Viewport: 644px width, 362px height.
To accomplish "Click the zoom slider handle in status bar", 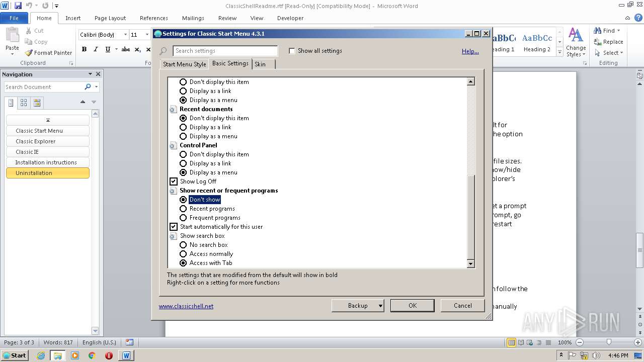I will click(609, 342).
